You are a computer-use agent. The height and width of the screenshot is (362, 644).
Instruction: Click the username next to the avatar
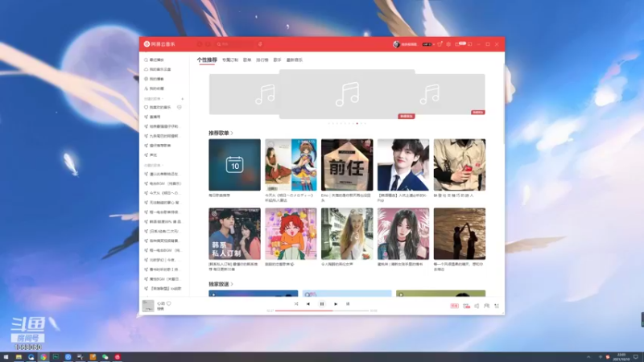coord(409,44)
